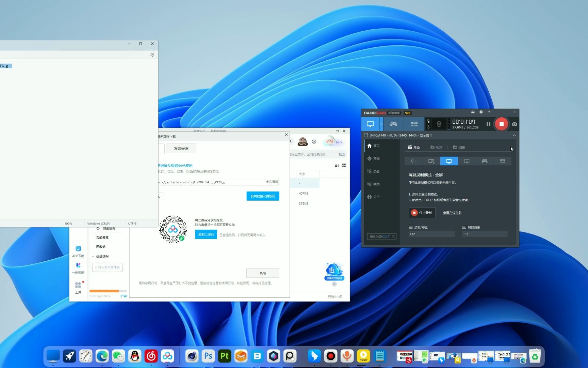Image resolution: width=588 pixels, height=368 pixels.
Task: Open Bandicam scheduled recording clock icon
Action: point(481,112)
